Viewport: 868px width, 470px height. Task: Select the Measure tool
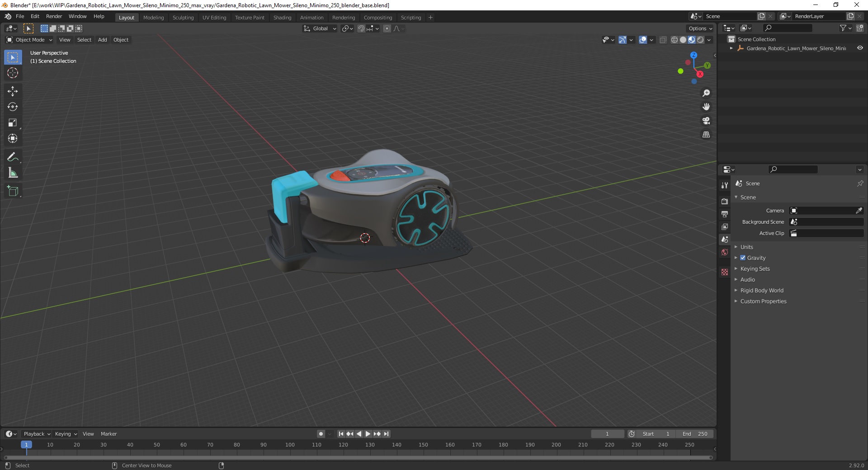13,173
